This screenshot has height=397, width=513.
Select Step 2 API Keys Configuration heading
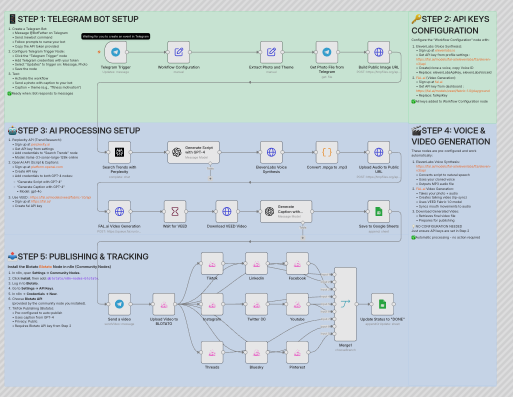450,25
